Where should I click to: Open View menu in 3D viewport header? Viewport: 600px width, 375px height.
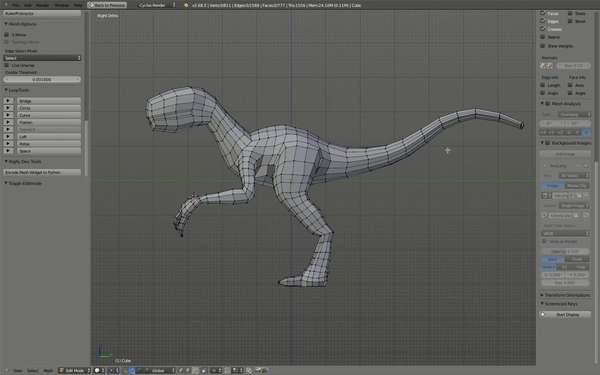(x=18, y=371)
